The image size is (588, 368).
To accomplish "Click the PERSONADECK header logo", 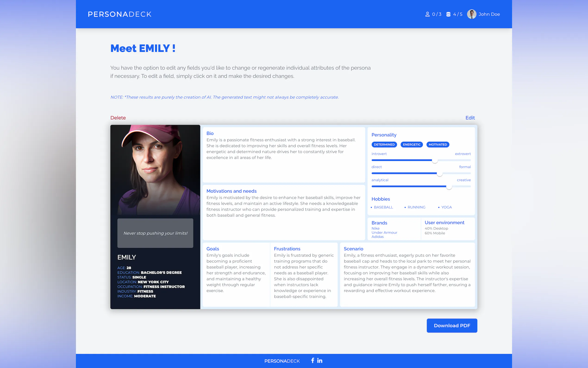I will 120,14.
